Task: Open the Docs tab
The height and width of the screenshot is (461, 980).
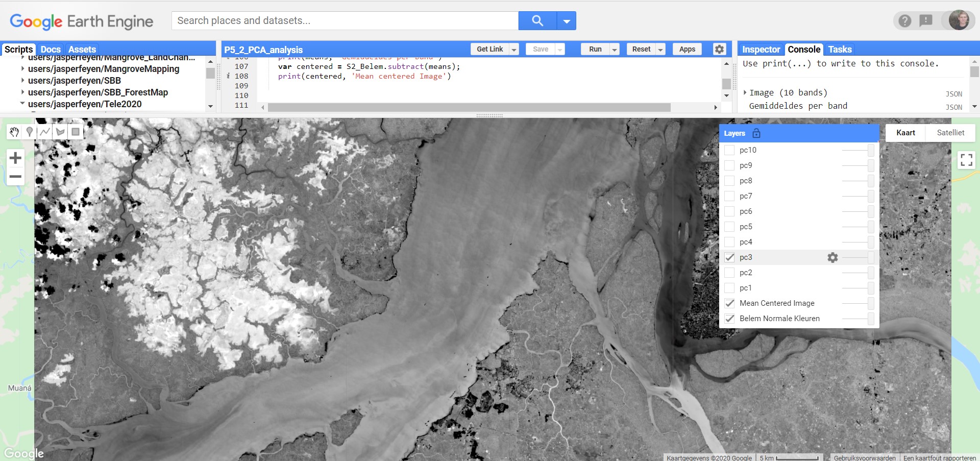Action: point(51,50)
